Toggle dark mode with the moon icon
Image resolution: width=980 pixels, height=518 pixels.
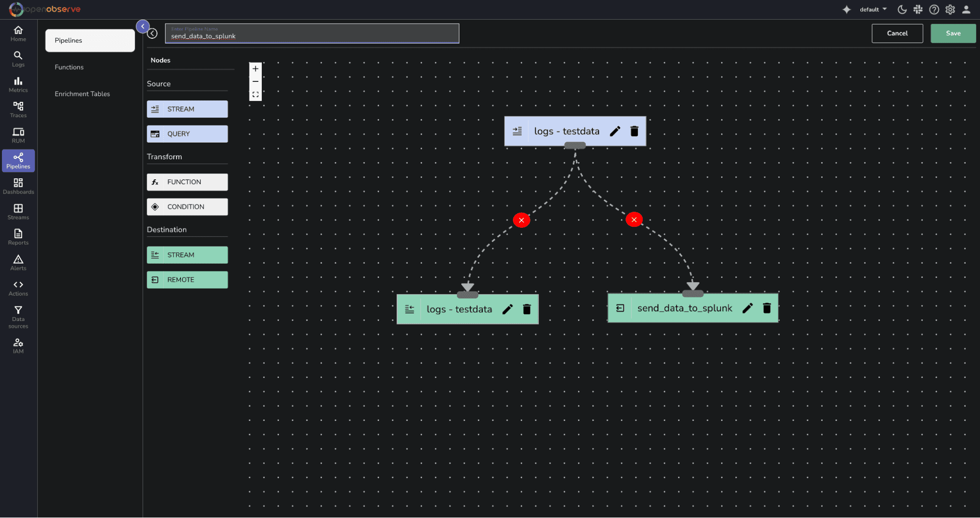click(902, 9)
